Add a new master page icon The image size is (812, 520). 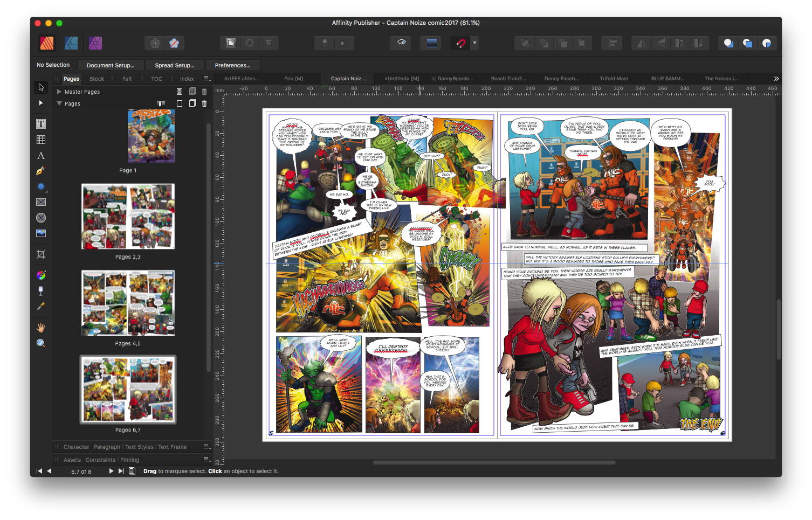[180, 92]
